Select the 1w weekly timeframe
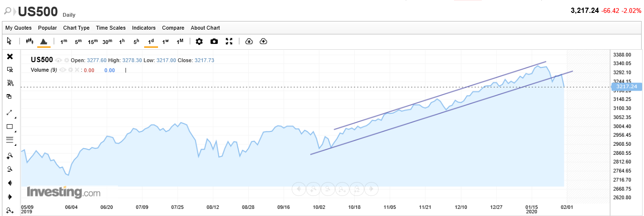 (x=166, y=42)
